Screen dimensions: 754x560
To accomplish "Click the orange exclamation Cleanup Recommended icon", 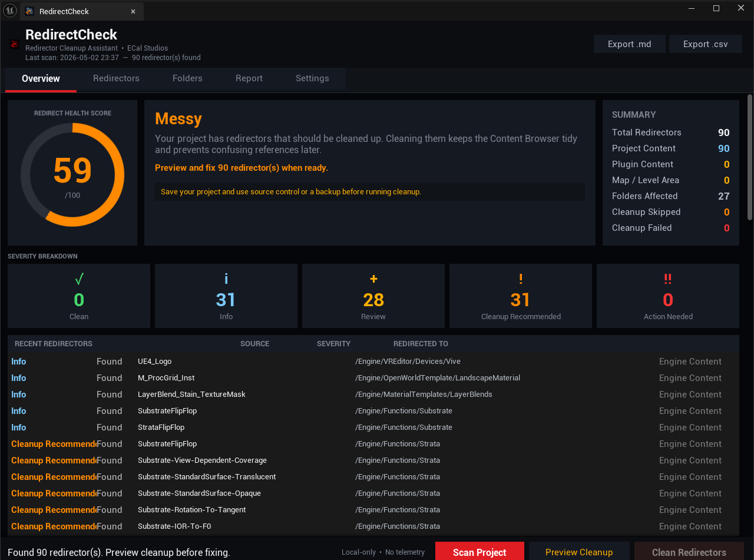I will (x=521, y=279).
